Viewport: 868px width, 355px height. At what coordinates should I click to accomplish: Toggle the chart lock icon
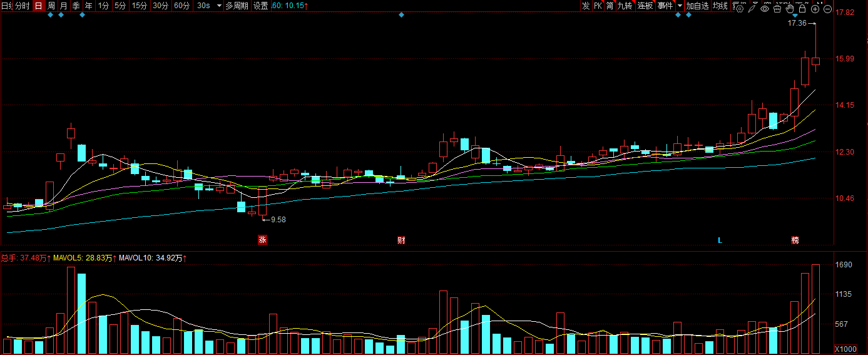point(802,9)
